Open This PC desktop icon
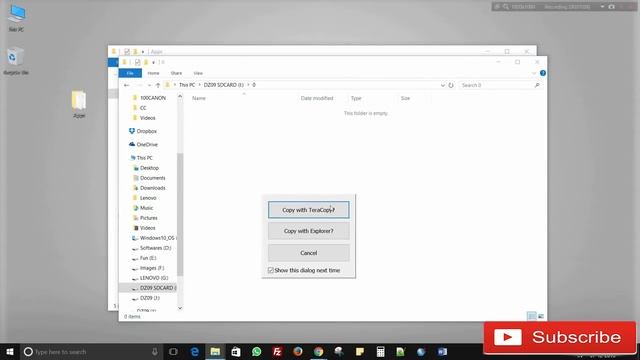 tap(16, 19)
